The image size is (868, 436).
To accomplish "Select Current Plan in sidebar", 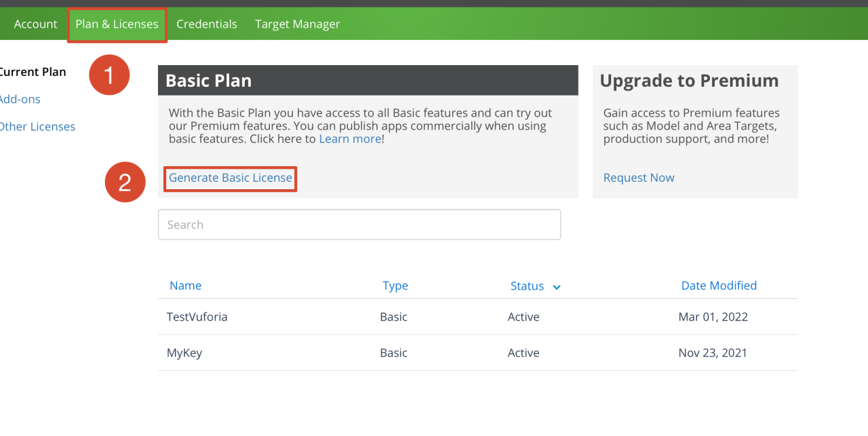I will 33,72.
